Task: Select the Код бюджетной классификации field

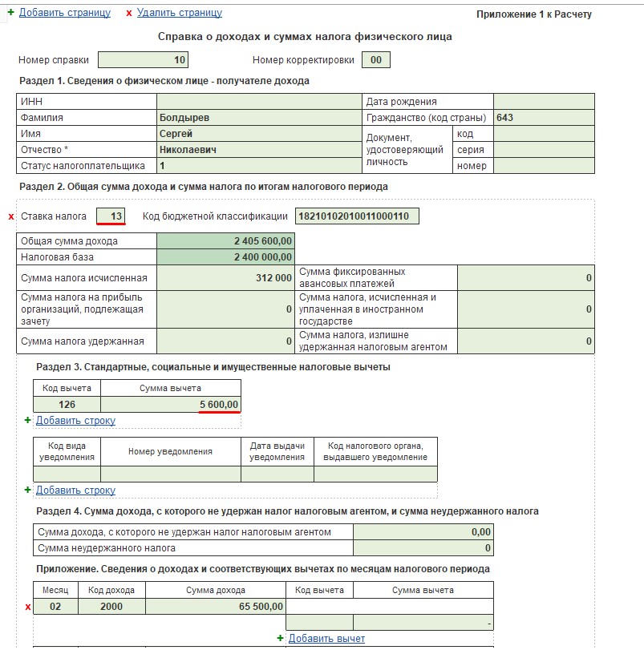Action: point(357,216)
